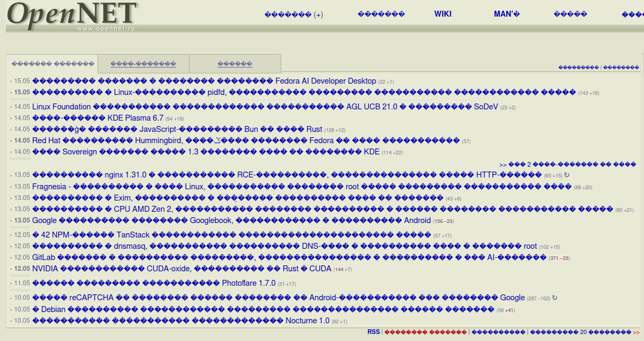Click the comment count (102 +15) on dnsmasq row
Screen dimensions: 644x341
(549, 247)
